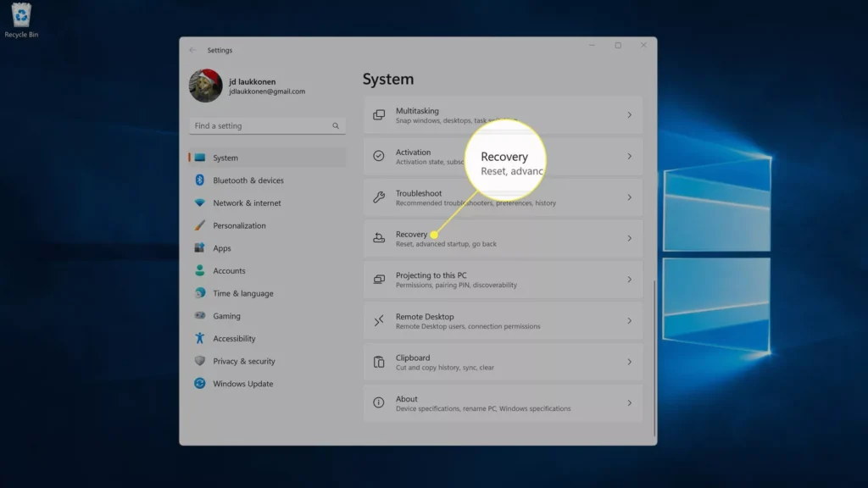868x488 pixels.
Task: Click 'Reset, advanced startup, go back' text
Action: pyautogui.click(x=446, y=244)
